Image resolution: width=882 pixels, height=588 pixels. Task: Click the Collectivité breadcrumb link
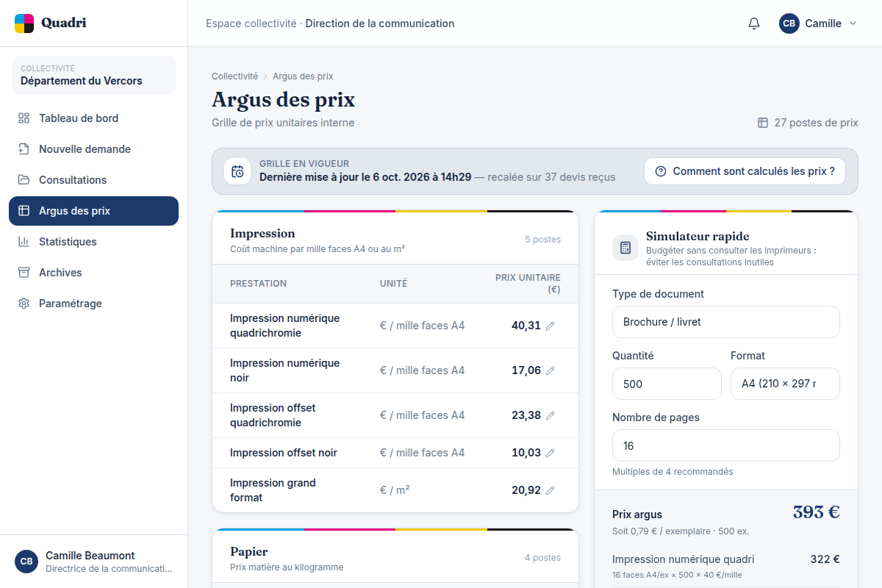234,76
